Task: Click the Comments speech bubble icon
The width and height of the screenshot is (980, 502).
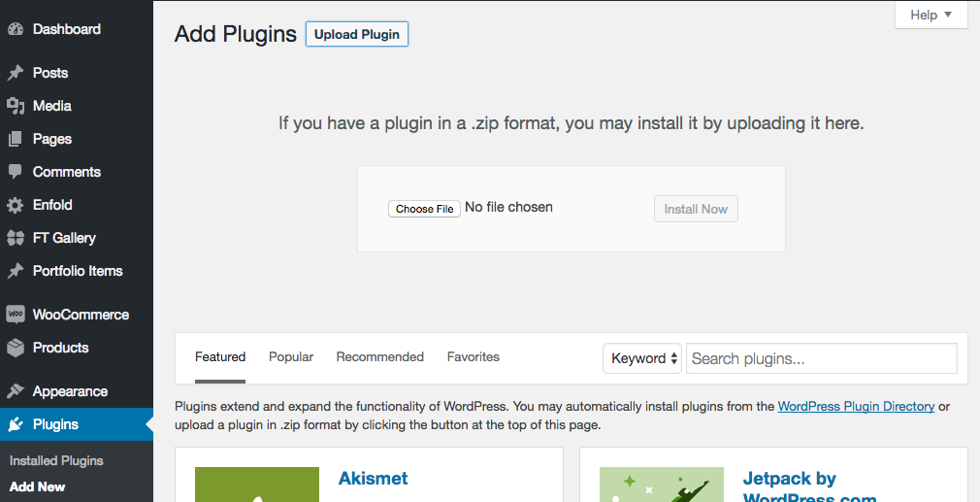Action: [16, 172]
